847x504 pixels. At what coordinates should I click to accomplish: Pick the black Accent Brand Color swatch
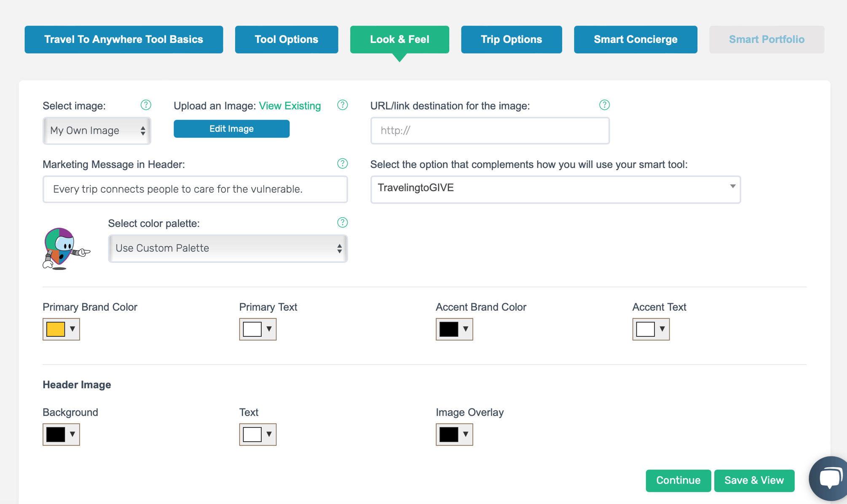point(449,329)
